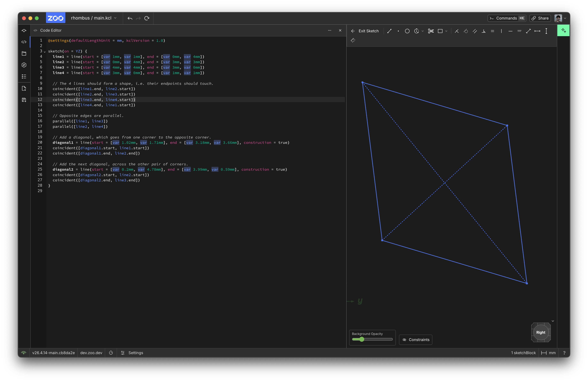The image size is (588, 381).
Task: Open the project Files pane
Action: click(24, 53)
